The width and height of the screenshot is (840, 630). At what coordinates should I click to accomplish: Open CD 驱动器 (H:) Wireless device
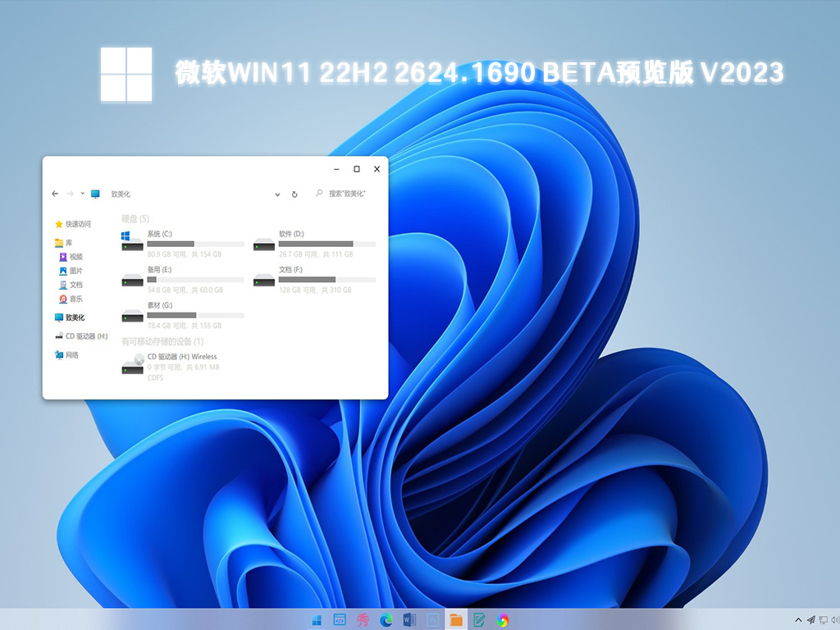[x=180, y=356]
